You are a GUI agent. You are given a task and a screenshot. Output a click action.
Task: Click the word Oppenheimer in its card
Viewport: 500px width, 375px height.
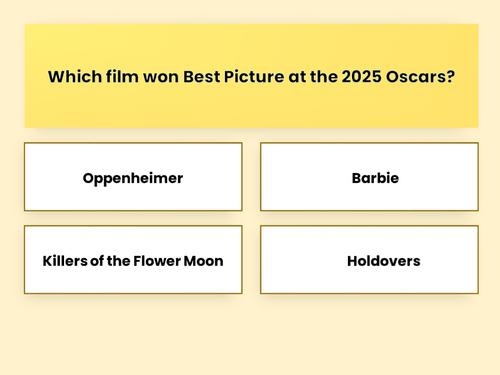pyautogui.click(x=133, y=178)
